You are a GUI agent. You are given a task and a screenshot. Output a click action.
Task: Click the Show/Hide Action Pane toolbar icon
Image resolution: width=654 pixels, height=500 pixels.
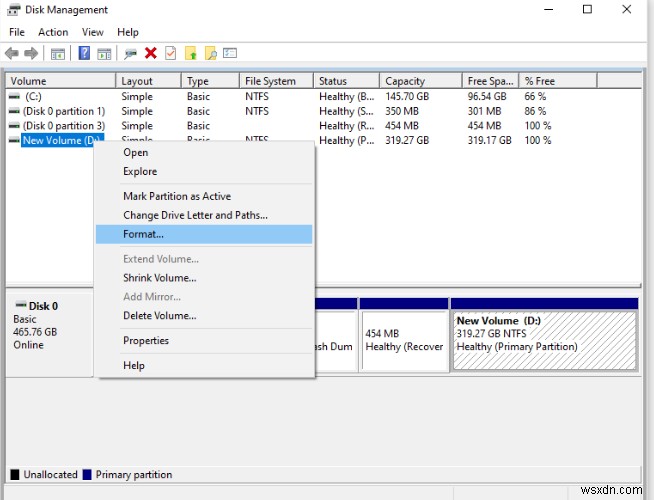point(104,54)
